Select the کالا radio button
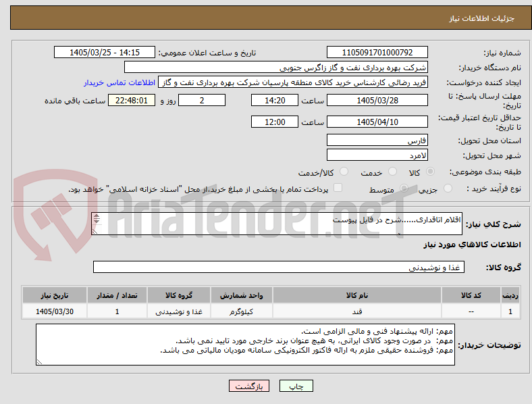 430,172
